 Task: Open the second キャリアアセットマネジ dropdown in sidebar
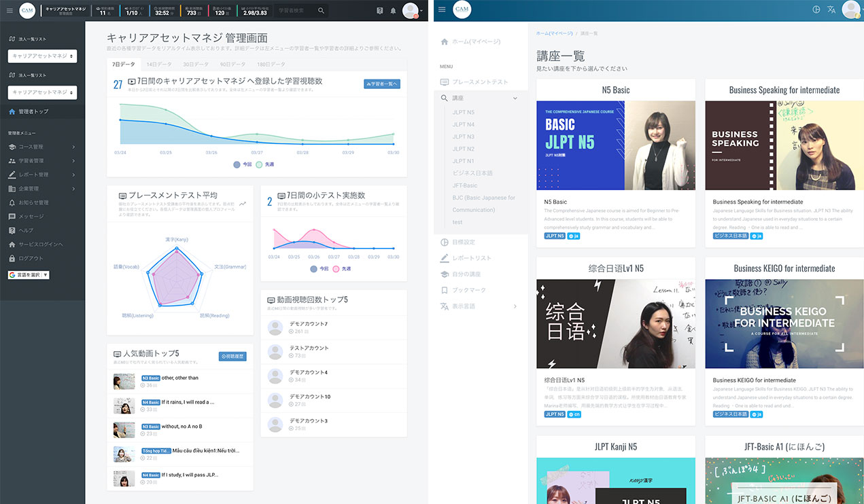pyautogui.click(x=42, y=92)
